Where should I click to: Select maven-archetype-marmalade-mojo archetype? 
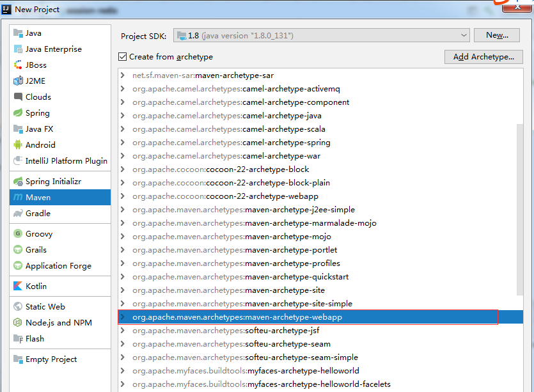(320, 223)
